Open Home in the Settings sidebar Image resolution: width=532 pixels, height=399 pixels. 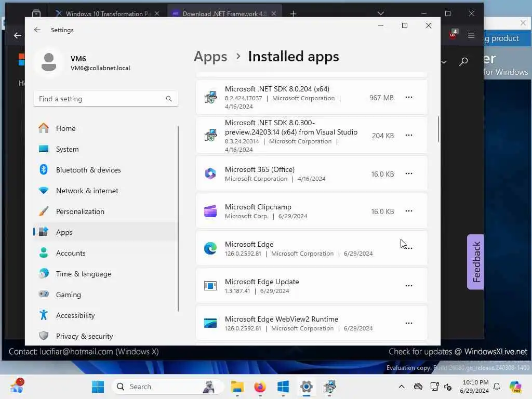coord(106,128)
